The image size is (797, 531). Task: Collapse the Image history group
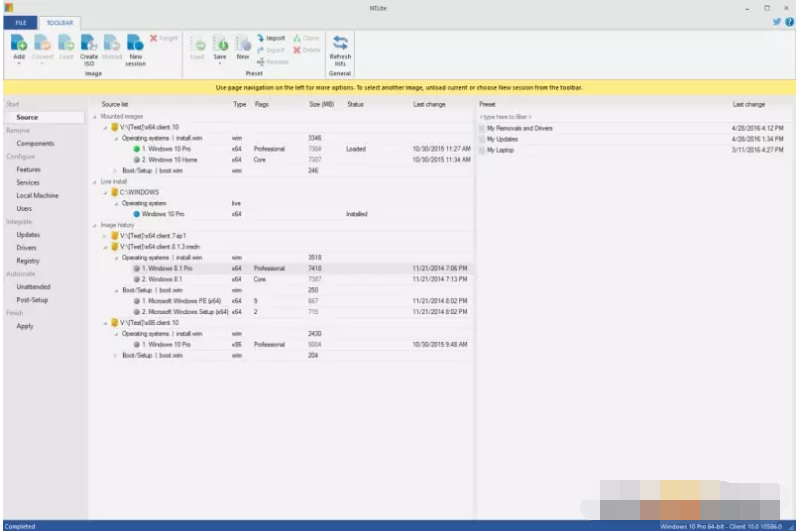(96, 225)
